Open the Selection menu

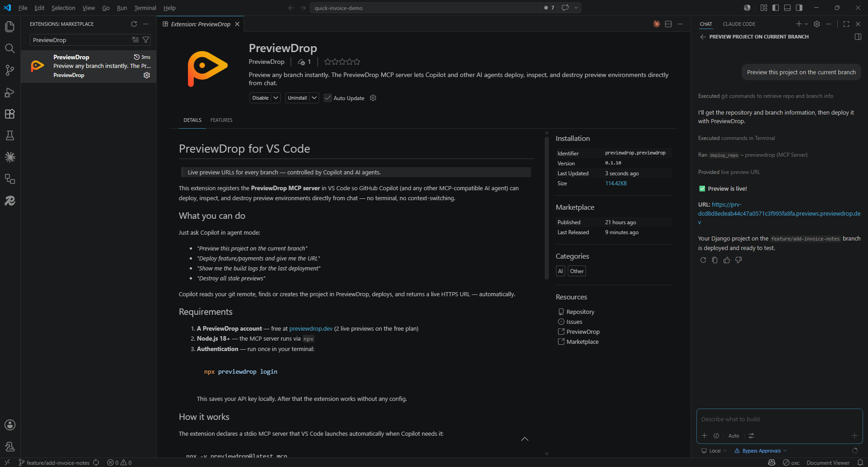pyautogui.click(x=63, y=8)
